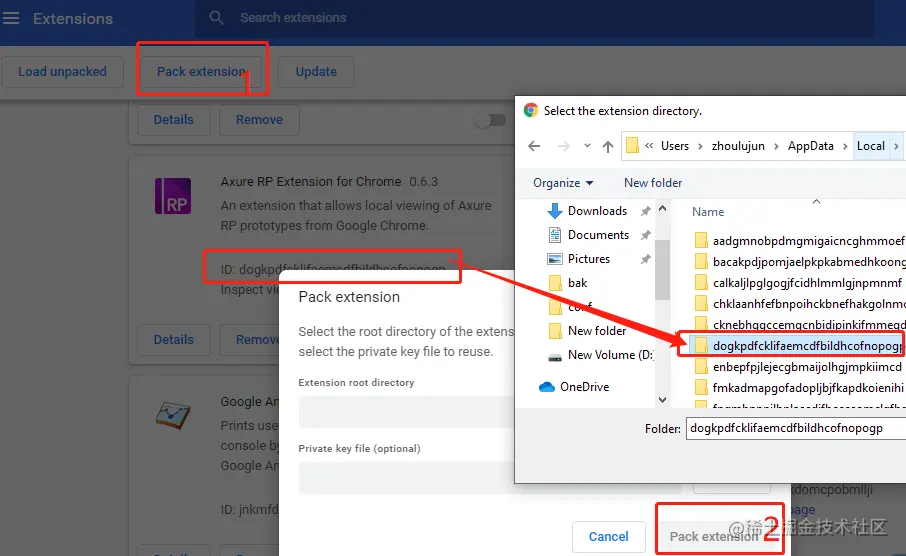Toggle the top extension enable switch

491,120
